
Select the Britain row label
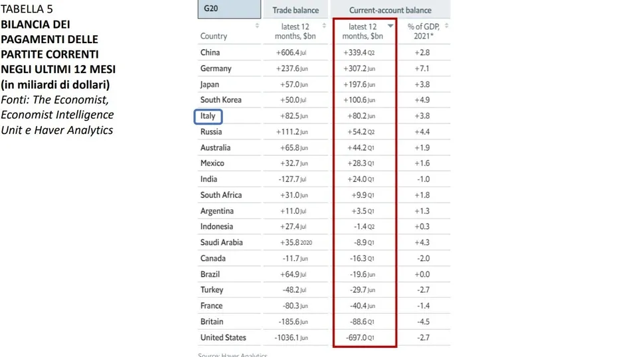212,322
